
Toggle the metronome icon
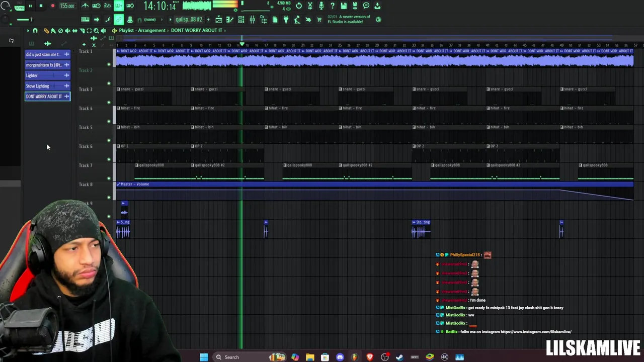86,6
